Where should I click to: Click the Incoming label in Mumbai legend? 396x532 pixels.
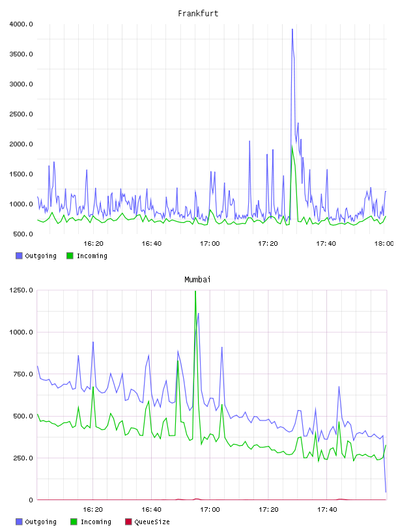(96, 522)
